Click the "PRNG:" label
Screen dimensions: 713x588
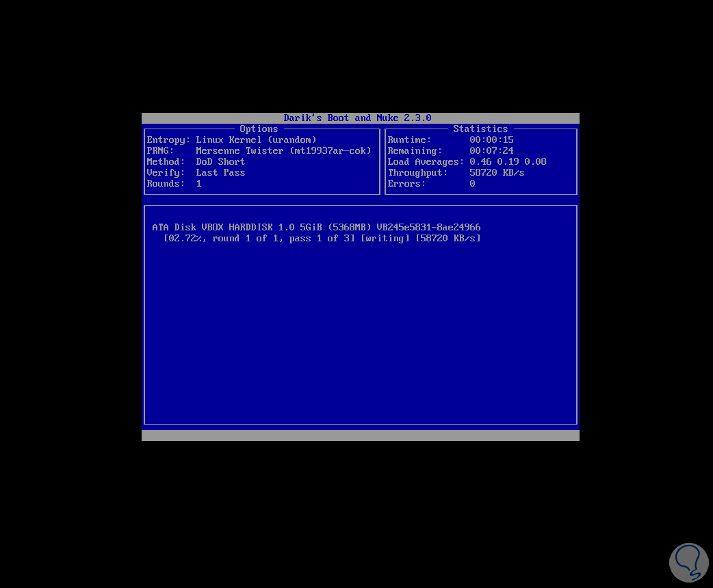tap(160, 151)
